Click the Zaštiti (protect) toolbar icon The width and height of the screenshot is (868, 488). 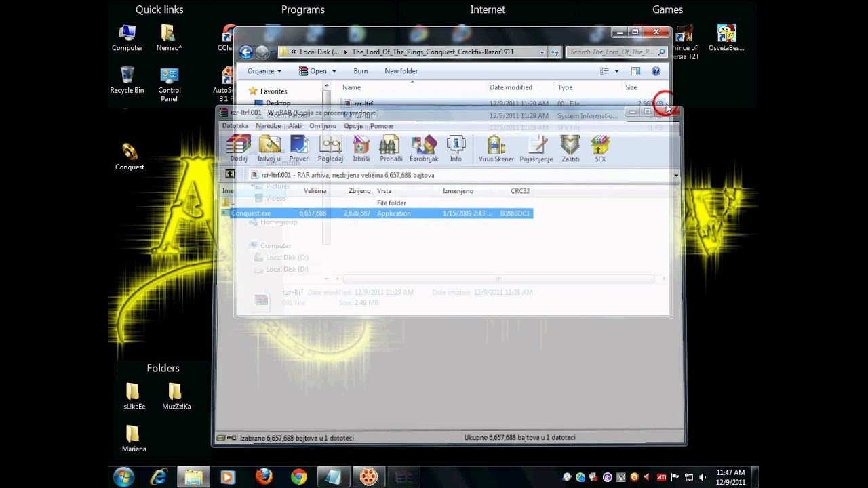point(570,148)
